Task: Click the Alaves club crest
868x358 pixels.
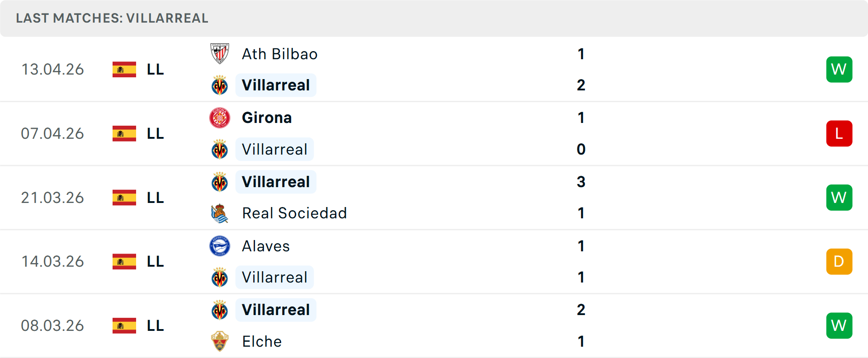Action: point(220,246)
